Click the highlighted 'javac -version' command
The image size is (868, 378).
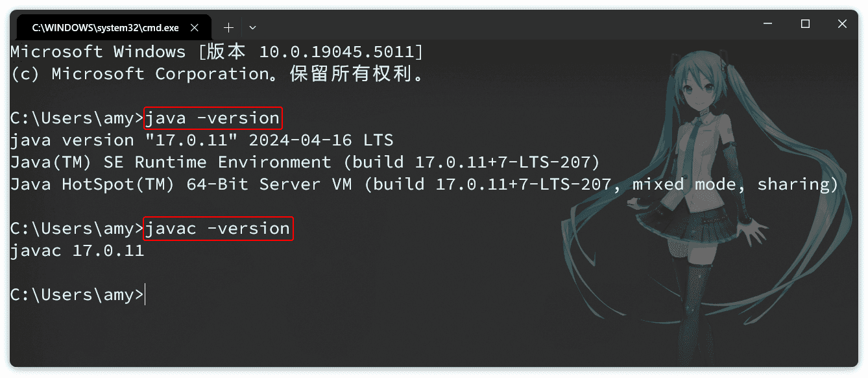tap(218, 229)
